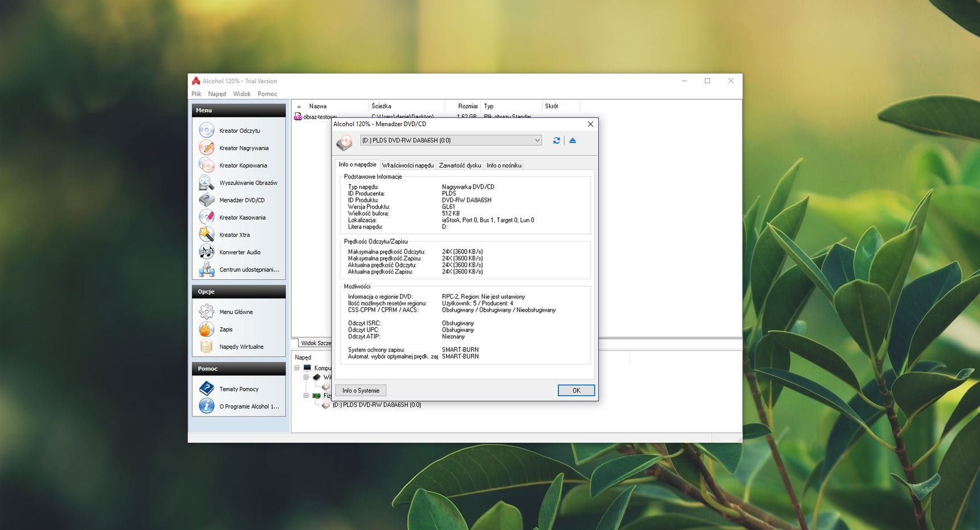980x530 pixels.
Task: Click the Menu section header
Action: [239, 111]
